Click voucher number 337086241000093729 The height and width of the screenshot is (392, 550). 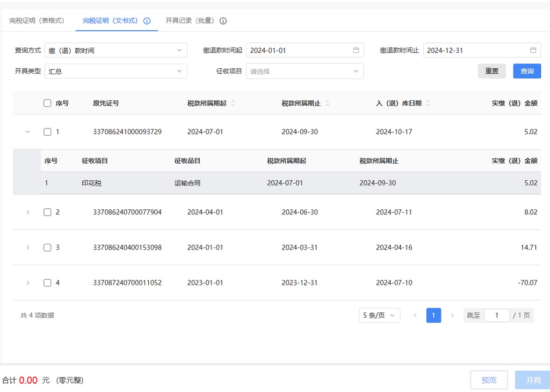click(x=127, y=132)
